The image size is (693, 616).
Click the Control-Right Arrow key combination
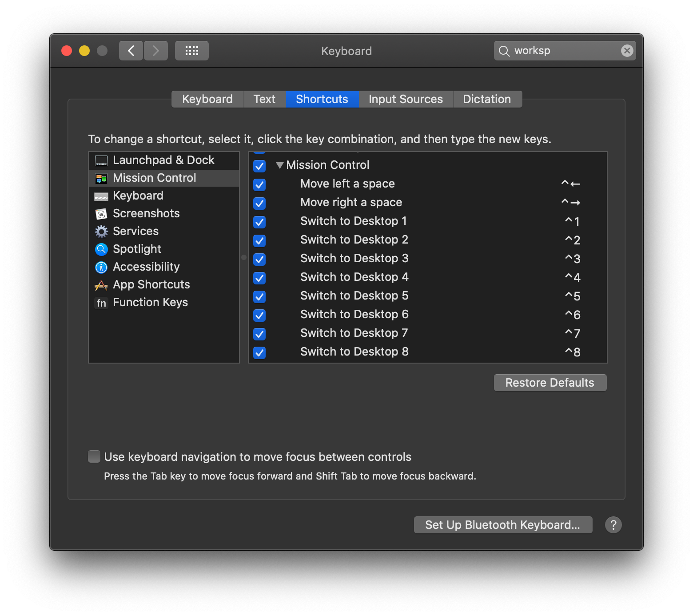click(x=571, y=202)
